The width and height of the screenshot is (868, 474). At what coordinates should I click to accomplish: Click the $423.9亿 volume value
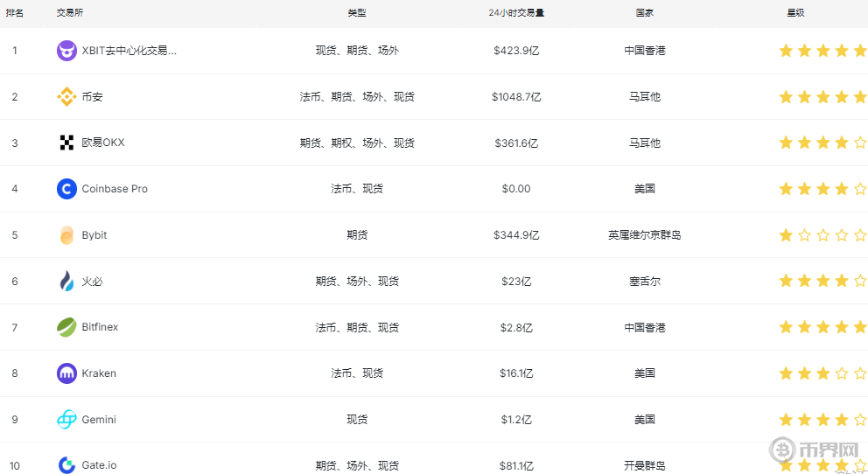point(516,51)
